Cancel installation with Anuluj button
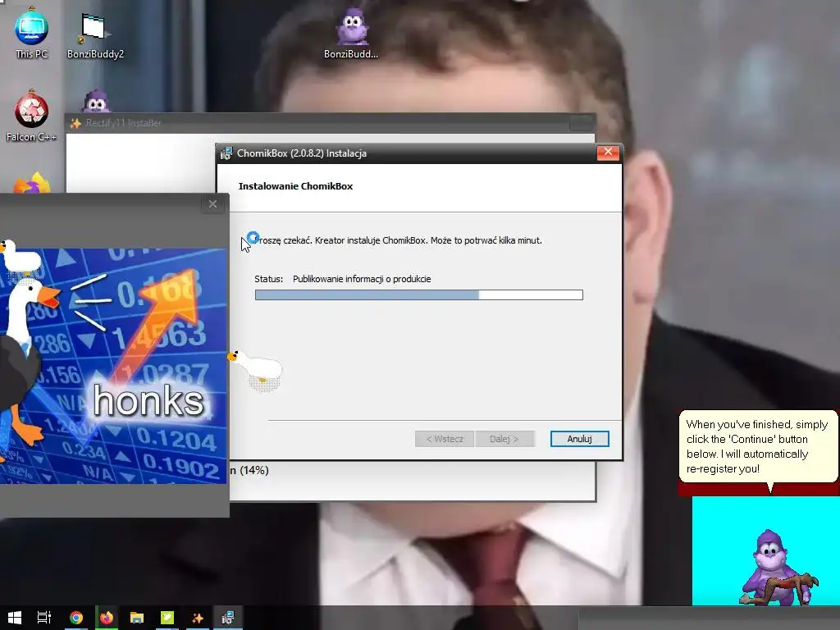 point(580,439)
